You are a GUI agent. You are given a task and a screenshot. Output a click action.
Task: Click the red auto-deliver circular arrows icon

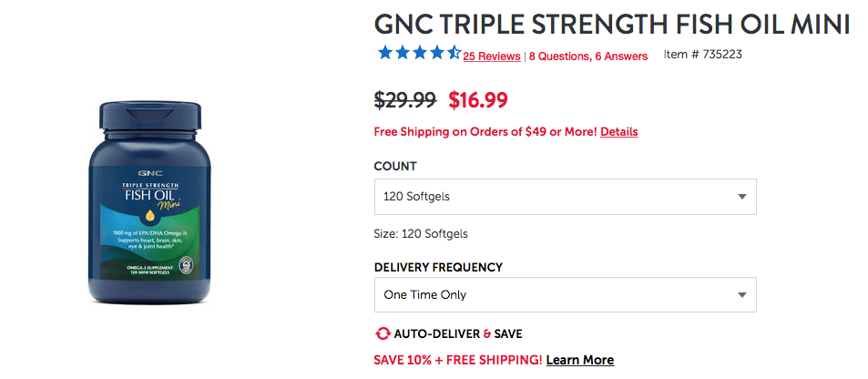pyautogui.click(x=383, y=334)
